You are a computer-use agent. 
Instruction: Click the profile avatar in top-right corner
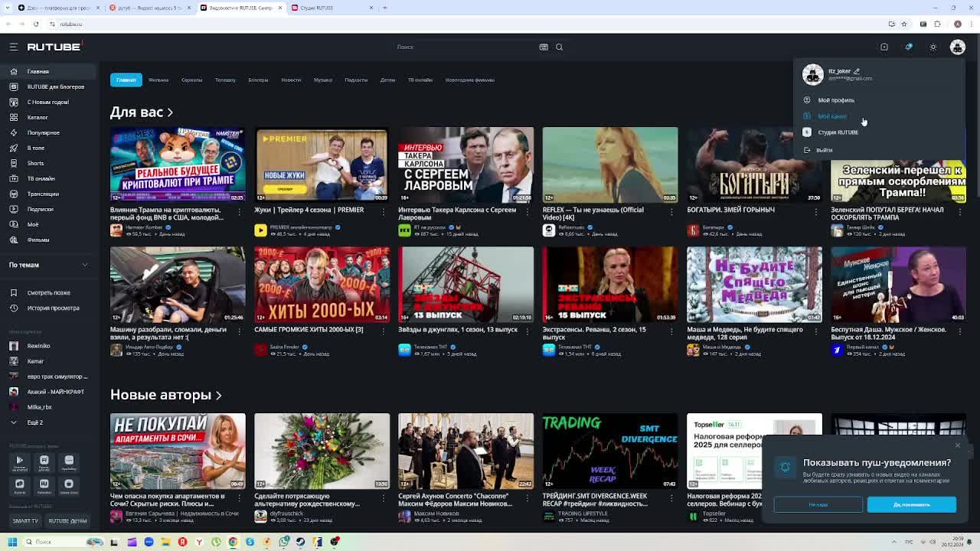958,47
